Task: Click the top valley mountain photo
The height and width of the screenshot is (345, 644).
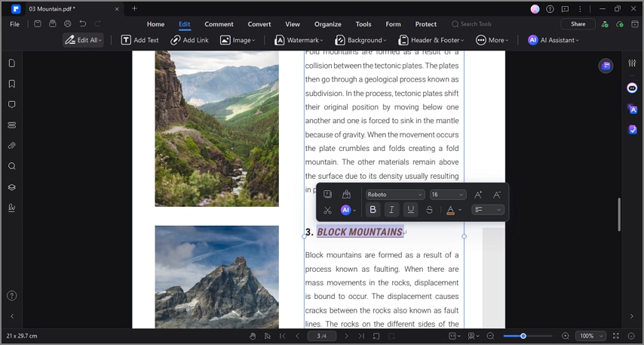Action: click(x=217, y=128)
